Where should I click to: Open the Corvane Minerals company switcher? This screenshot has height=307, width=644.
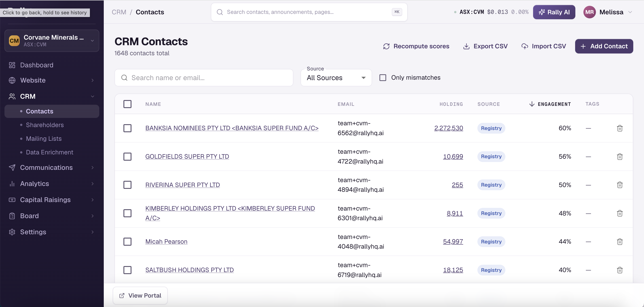pos(52,41)
